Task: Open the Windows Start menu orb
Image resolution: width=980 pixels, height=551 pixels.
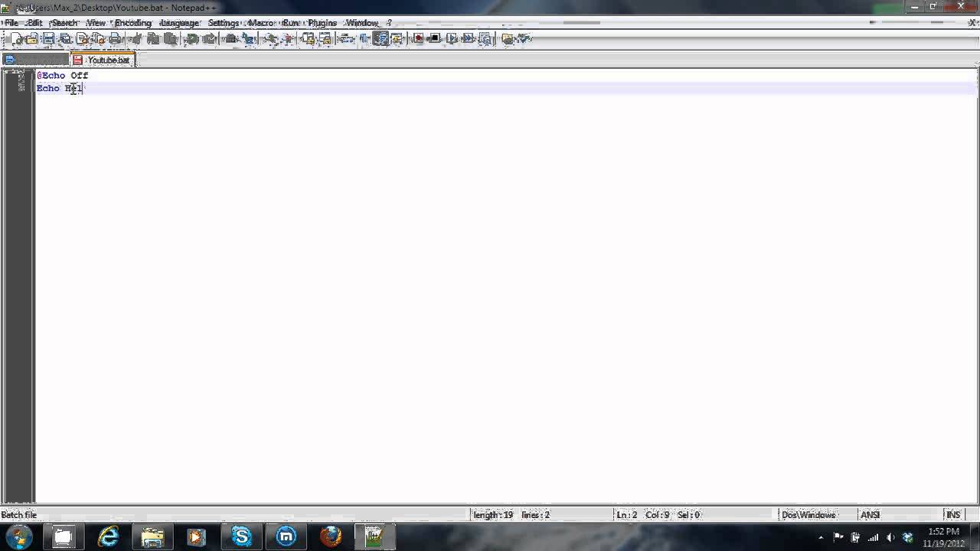Action: (x=19, y=536)
